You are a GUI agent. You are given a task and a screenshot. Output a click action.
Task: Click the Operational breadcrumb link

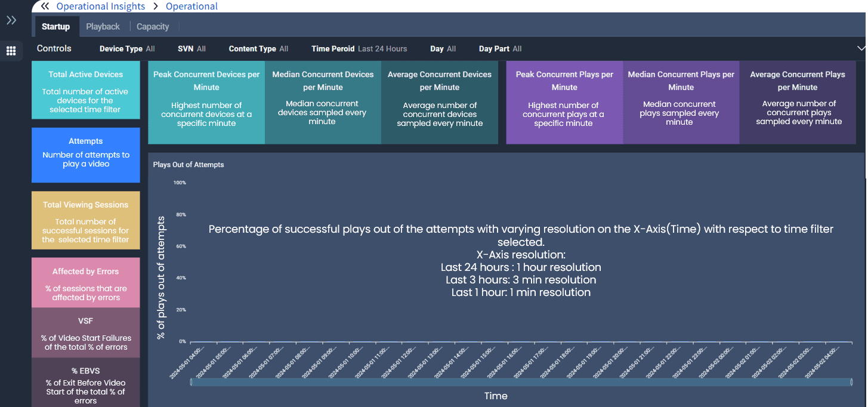pyautogui.click(x=191, y=6)
